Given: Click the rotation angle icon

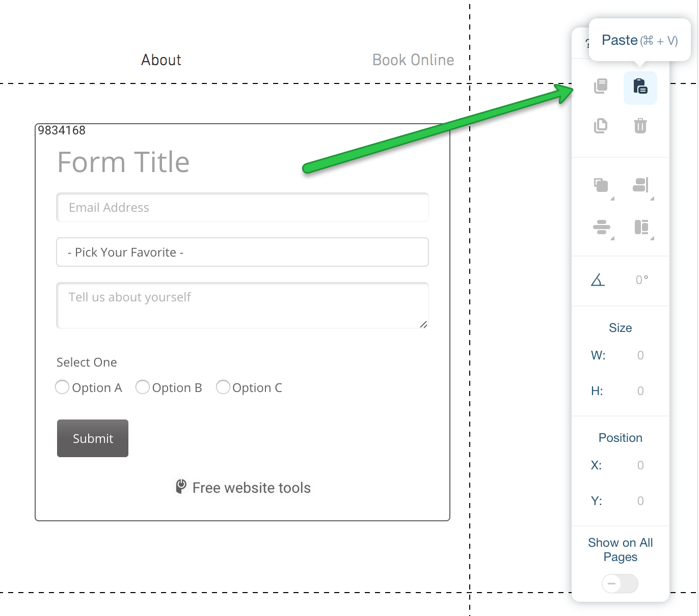Looking at the screenshot, I should click(598, 279).
